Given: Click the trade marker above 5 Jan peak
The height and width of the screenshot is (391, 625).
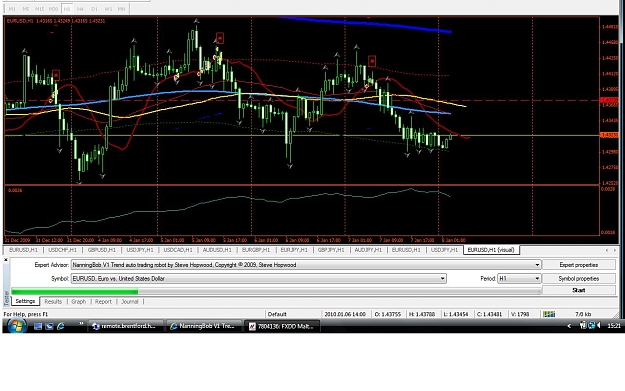Looking at the screenshot, I should coord(219,38).
